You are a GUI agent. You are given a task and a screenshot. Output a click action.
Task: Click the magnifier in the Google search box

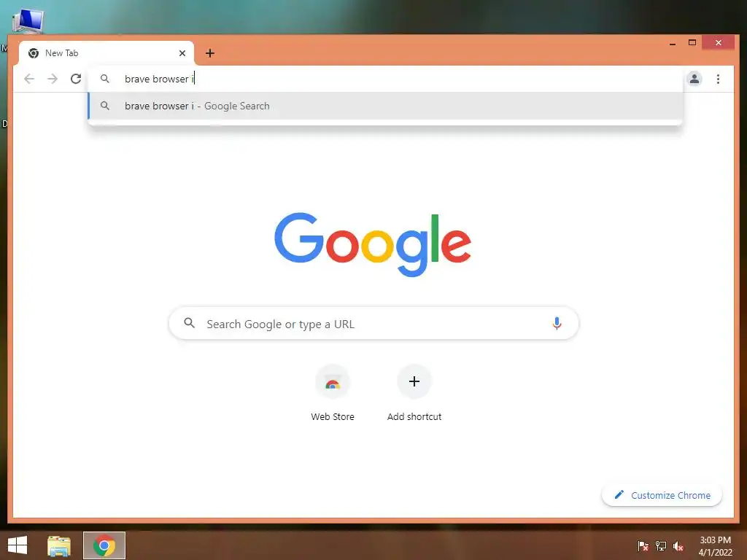(189, 323)
